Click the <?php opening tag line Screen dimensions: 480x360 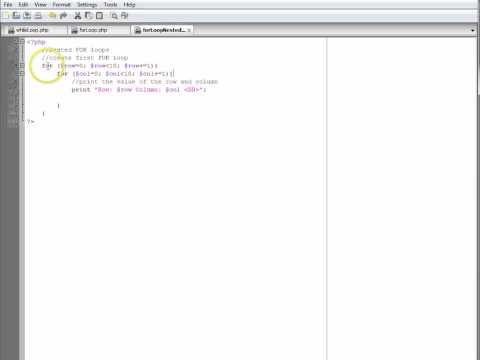tap(36, 42)
